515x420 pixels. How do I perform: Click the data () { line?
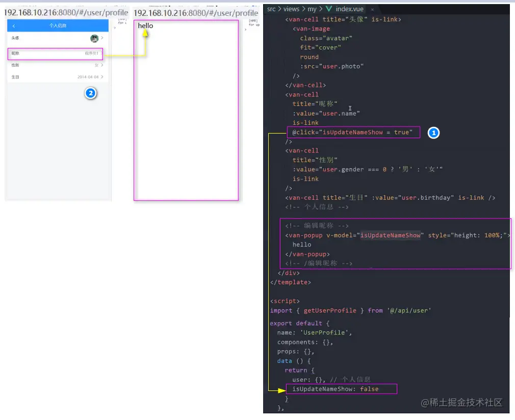[x=294, y=360]
